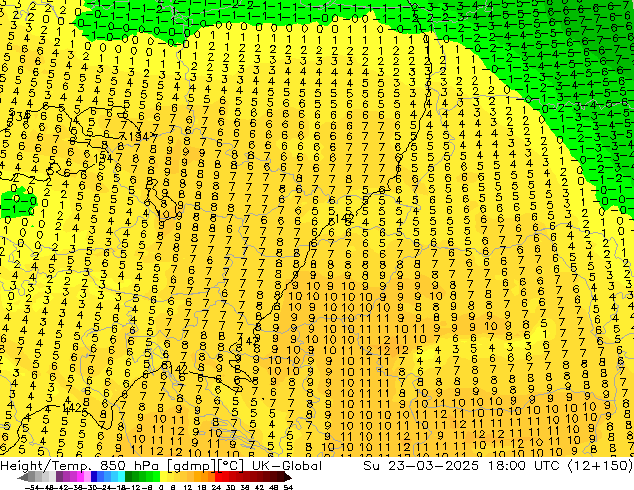Click the '[gdmp]' unit label
634x490 pixels.
pos(191,466)
